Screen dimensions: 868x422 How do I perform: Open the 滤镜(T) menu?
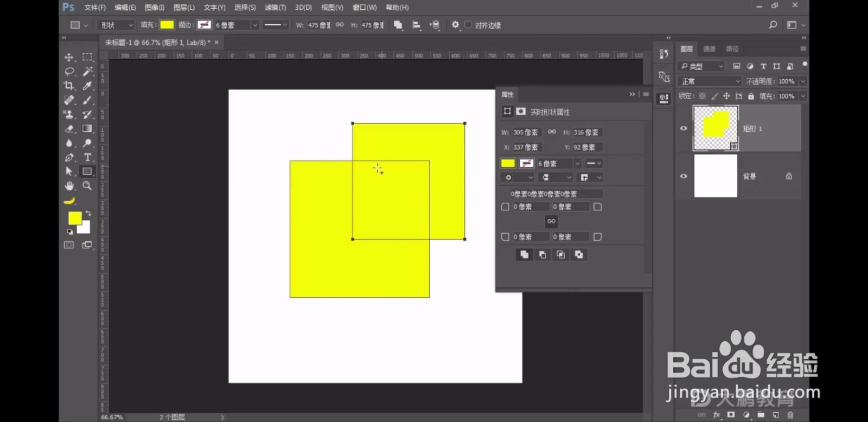pos(275,8)
